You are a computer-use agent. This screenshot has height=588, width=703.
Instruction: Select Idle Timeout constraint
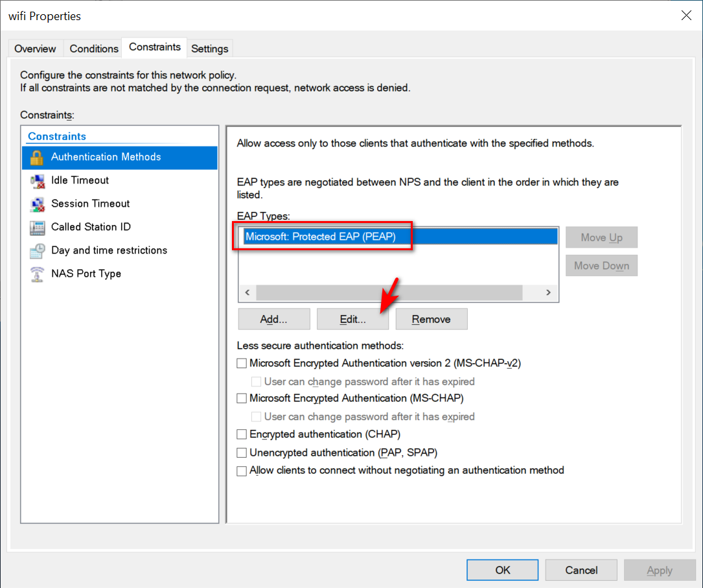click(120, 180)
